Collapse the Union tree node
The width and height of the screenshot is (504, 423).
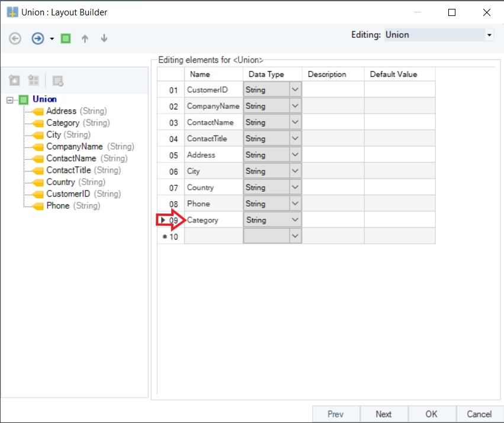[9, 99]
